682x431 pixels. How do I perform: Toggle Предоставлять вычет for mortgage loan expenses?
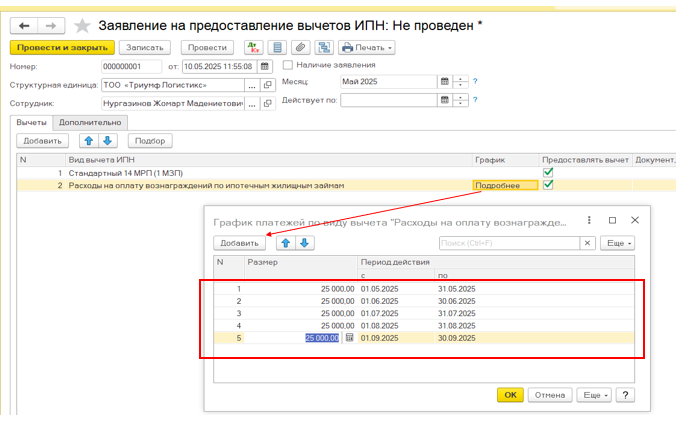[547, 185]
